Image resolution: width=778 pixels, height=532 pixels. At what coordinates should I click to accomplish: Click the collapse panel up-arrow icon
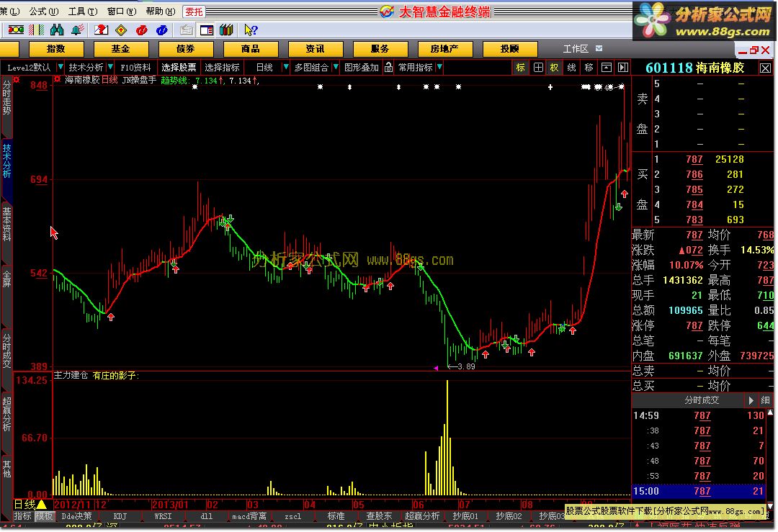coord(607,68)
